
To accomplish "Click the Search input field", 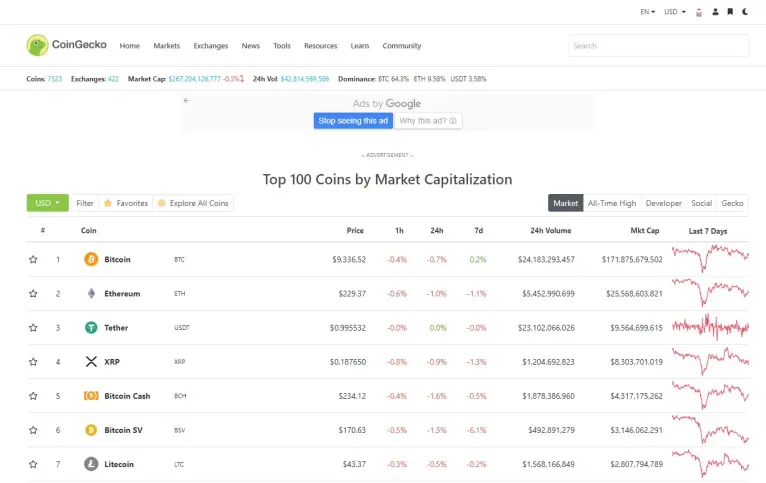I will (658, 45).
